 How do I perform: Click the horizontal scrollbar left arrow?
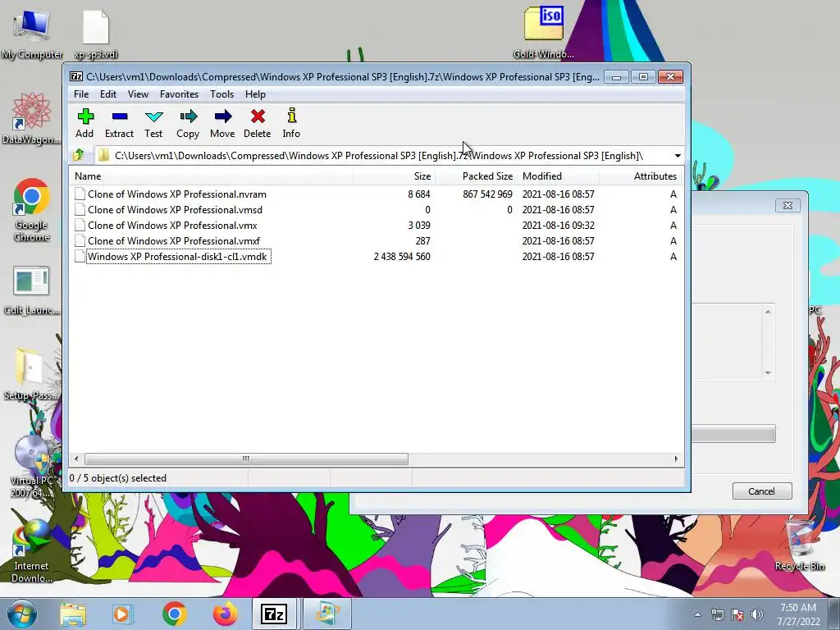coord(76,459)
